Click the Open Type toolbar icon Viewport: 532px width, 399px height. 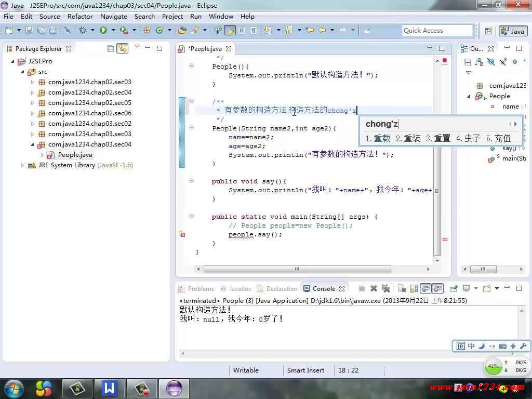182,31
